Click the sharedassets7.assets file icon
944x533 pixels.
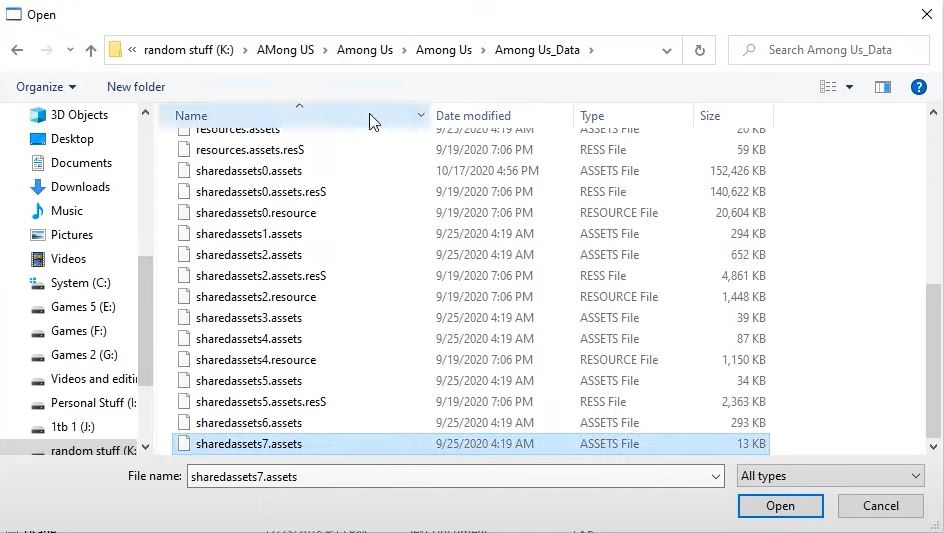[184, 444]
